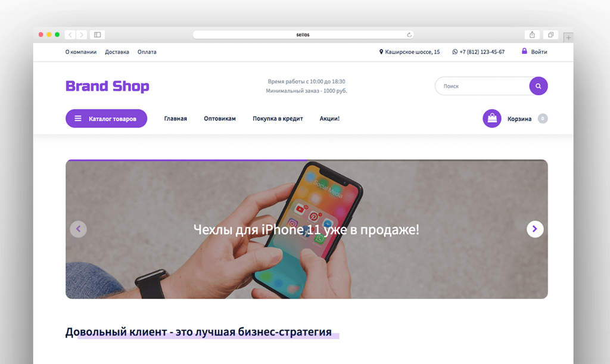Add a new browser tab

coord(568,38)
